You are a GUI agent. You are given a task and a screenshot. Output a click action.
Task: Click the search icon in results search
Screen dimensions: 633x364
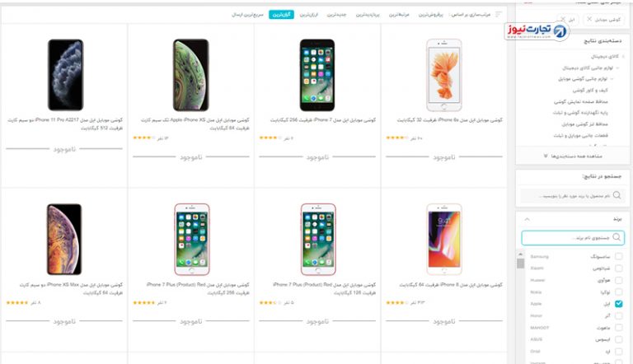[617, 195]
